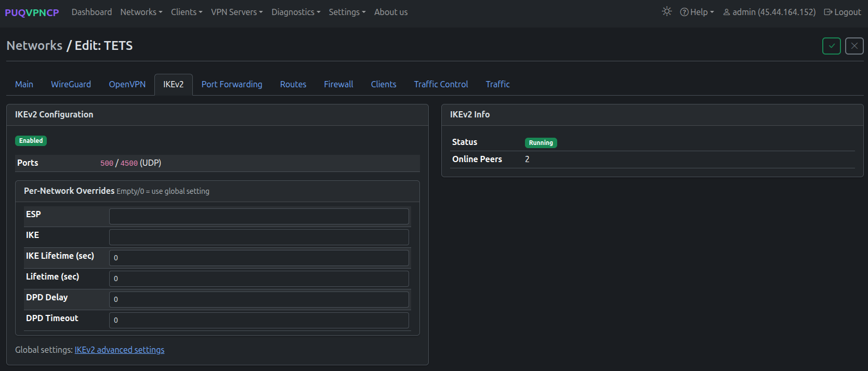Click the IKE Lifetime (sec) input field
This screenshot has height=371, width=868.
click(x=259, y=258)
